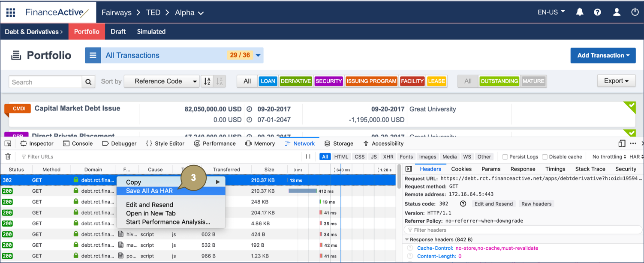Image resolution: width=644 pixels, height=263 pixels.
Task: Open the user profile icon
Action: [x=617, y=12]
